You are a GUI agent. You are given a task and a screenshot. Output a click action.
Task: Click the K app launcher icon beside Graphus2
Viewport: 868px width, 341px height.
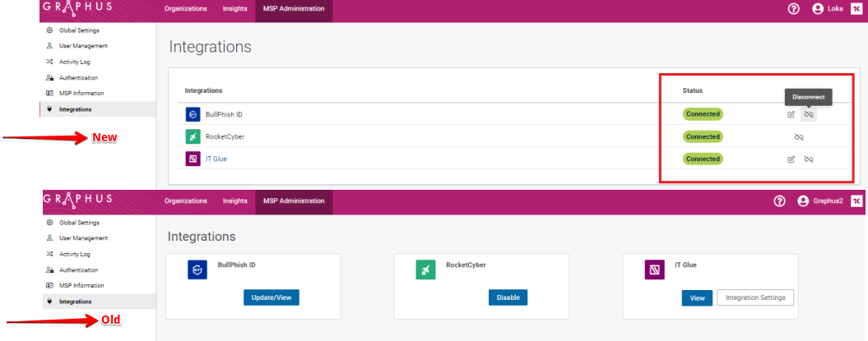[x=856, y=201]
